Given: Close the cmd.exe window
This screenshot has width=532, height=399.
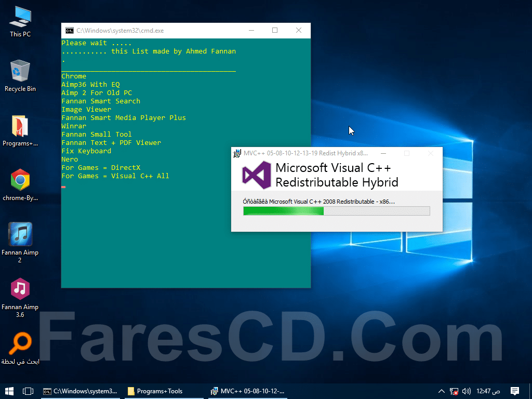Looking at the screenshot, I should tap(299, 31).
